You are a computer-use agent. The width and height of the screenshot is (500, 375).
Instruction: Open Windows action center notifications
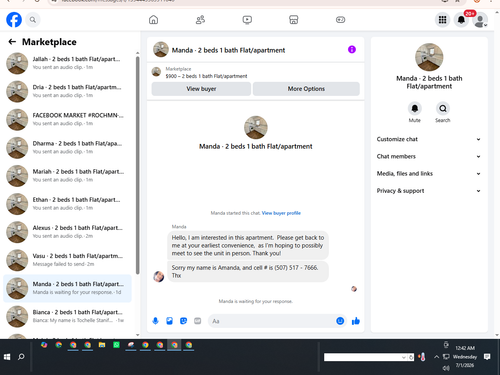pos(487,357)
